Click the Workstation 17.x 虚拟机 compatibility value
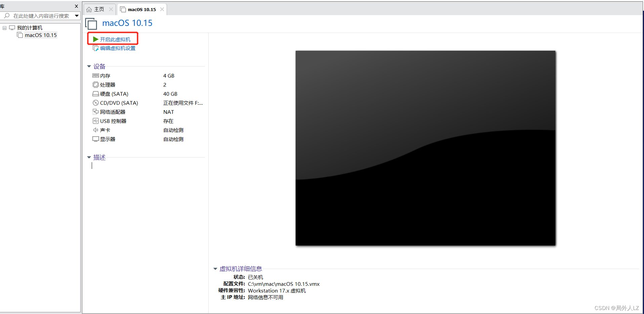644x314 pixels. [277, 291]
